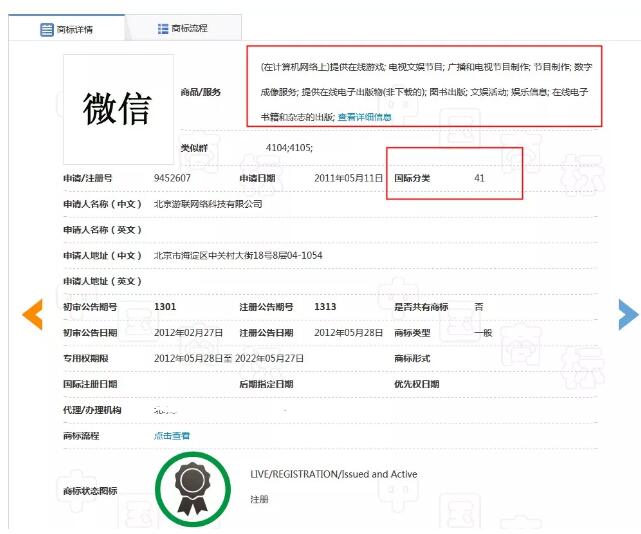The height and width of the screenshot is (534, 641).
Task: Open the 点击查看 trademark process link
Action: pos(172,436)
